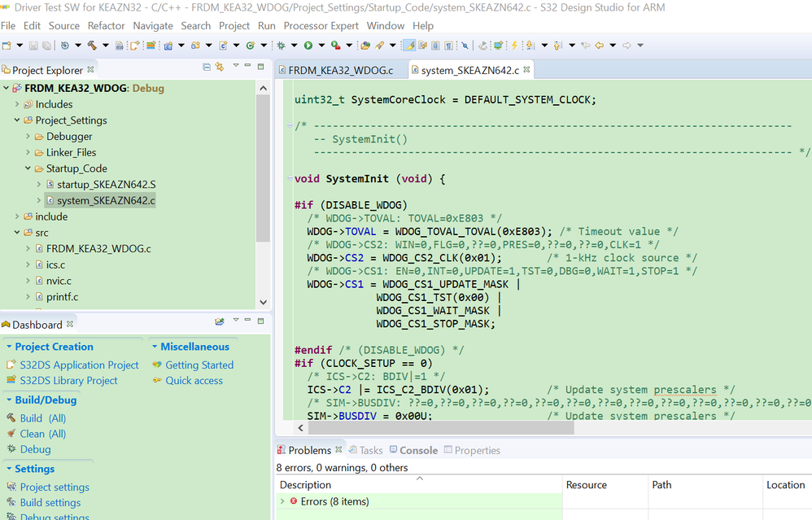812x520 pixels.
Task: Click the S32DS Application Project link
Action: pyautogui.click(x=79, y=365)
